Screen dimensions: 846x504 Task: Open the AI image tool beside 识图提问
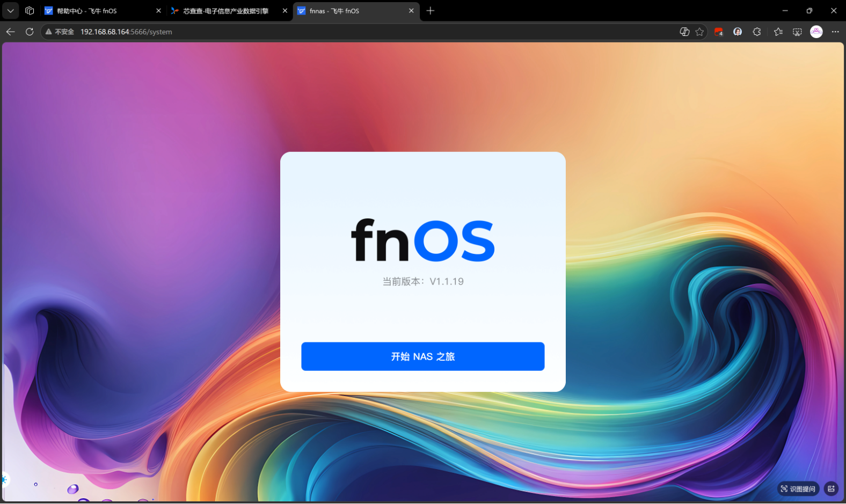click(832, 488)
